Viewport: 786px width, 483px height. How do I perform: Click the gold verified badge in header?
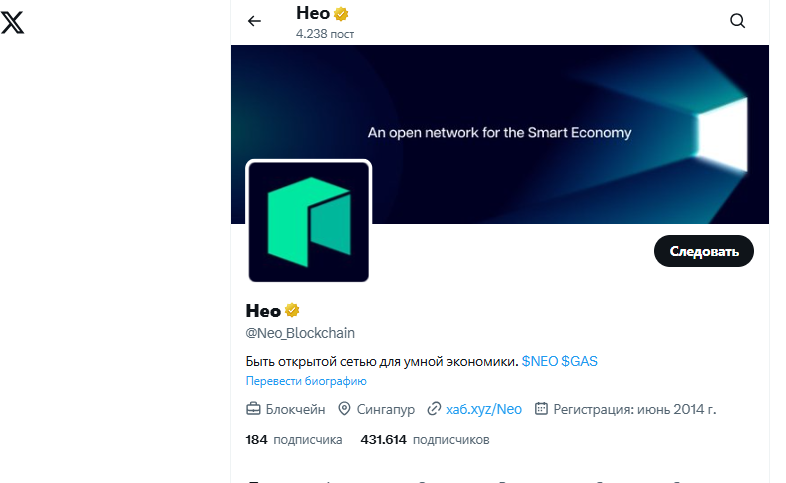[x=341, y=14]
